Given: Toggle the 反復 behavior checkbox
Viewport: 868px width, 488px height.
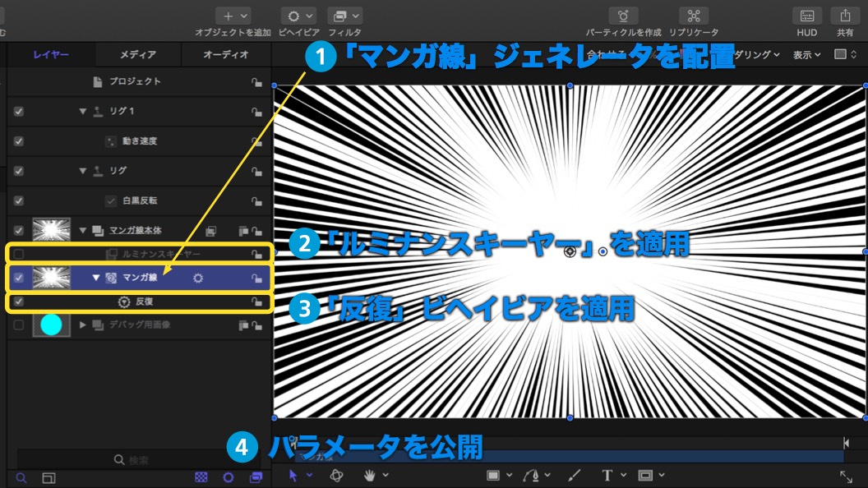Looking at the screenshot, I should [x=19, y=302].
